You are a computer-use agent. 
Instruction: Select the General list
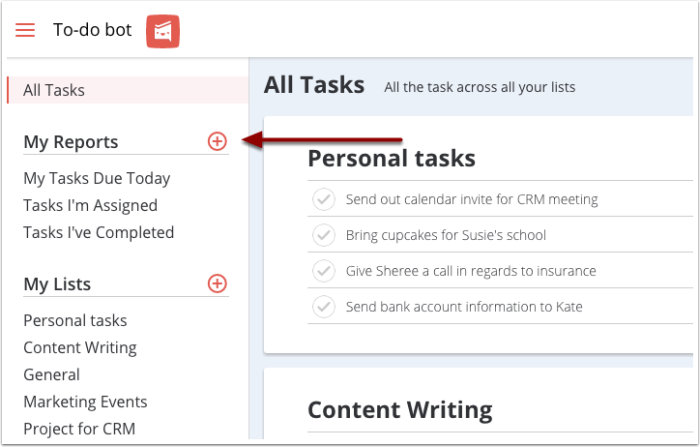51,375
